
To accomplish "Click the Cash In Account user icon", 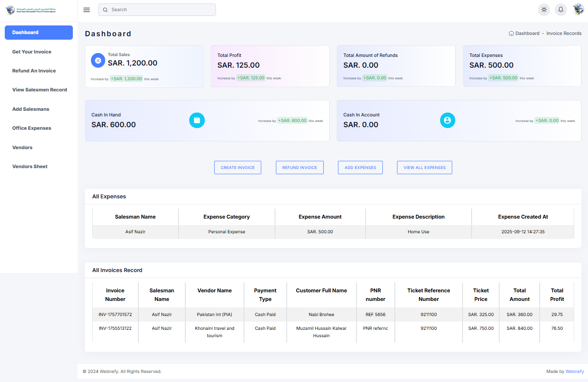I will pyautogui.click(x=447, y=120).
